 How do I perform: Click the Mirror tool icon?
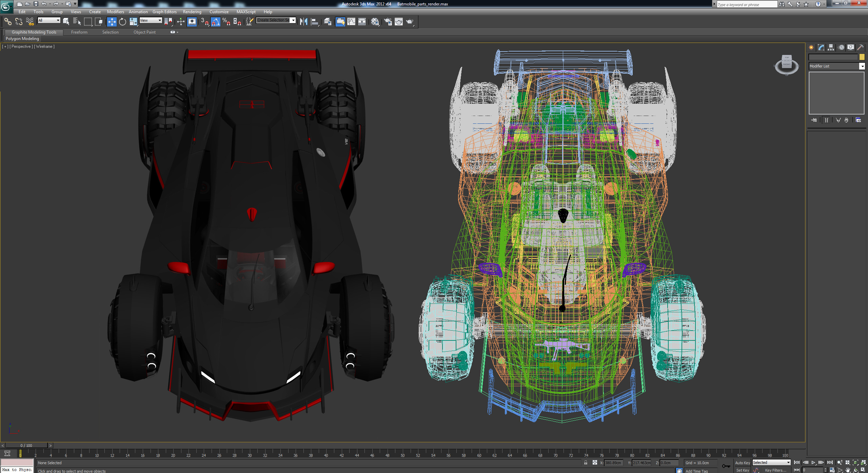[x=304, y=22]
